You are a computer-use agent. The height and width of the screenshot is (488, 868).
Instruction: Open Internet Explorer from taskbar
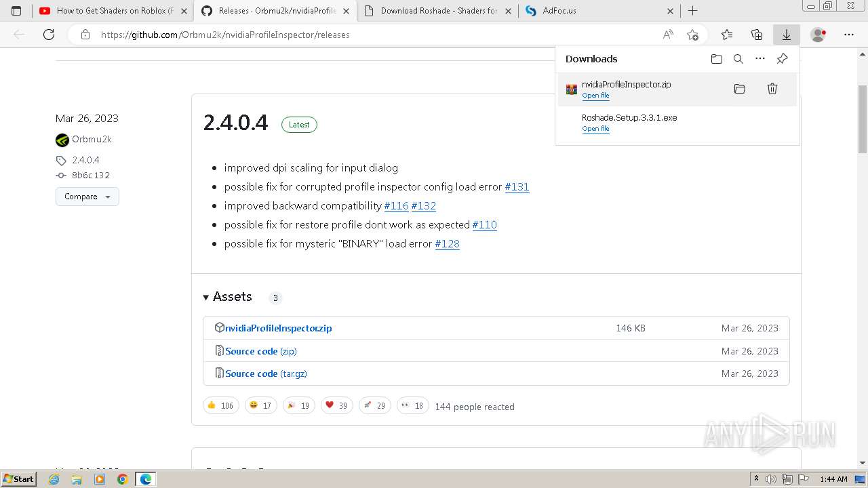point(54,479)
